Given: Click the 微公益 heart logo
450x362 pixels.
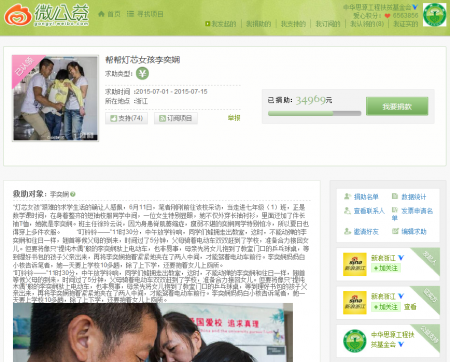Looking at the screenshot, I should click(18, 14).
